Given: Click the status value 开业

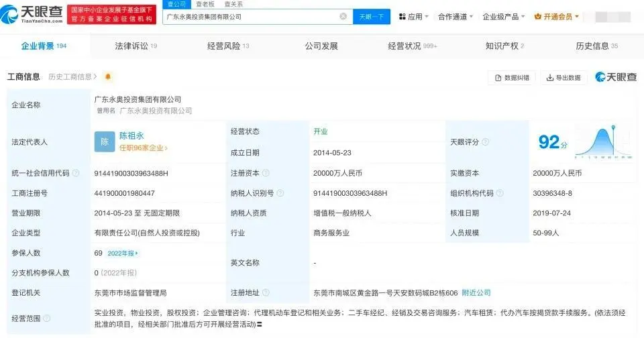Looking at the screenshot, I should tap(321, 131).
